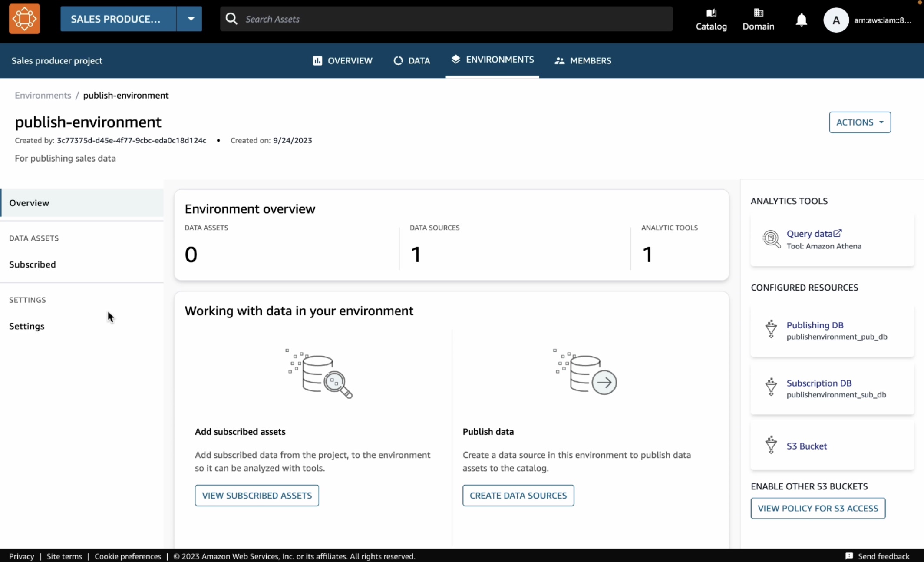Viewport: 924px width, 562px height.
Task: Click the user avatar A
Action: click(x=836, y=20)
